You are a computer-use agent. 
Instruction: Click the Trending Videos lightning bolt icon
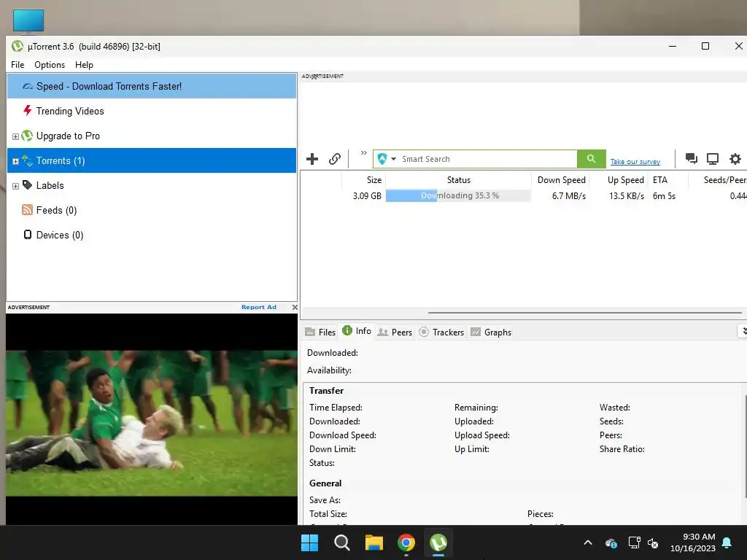tap(28, 111)
